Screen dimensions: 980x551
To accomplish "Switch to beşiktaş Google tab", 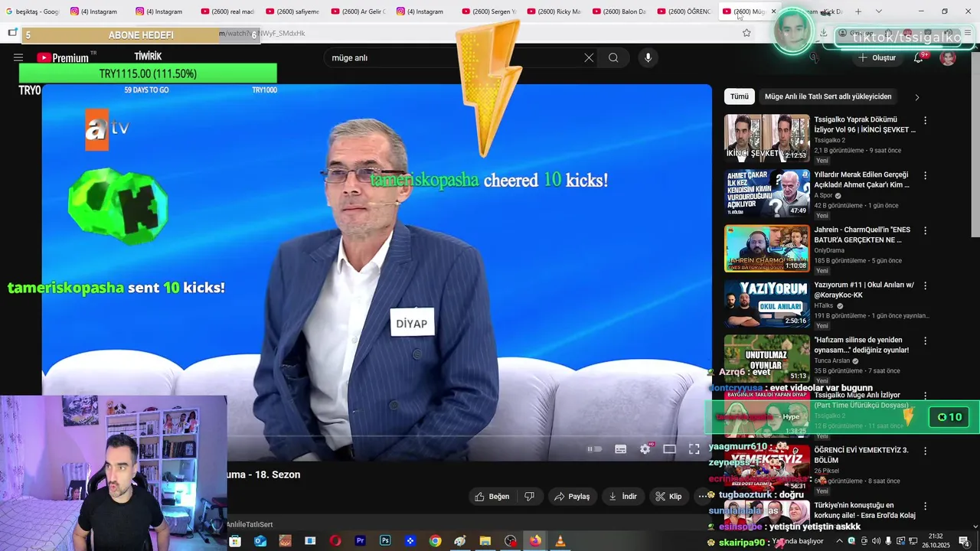I will [x=32, y=11].
